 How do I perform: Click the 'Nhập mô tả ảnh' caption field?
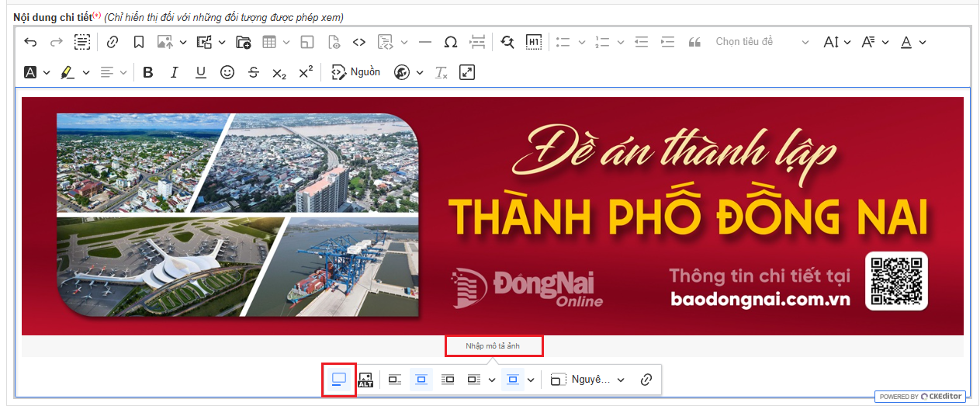coord(493,345)
